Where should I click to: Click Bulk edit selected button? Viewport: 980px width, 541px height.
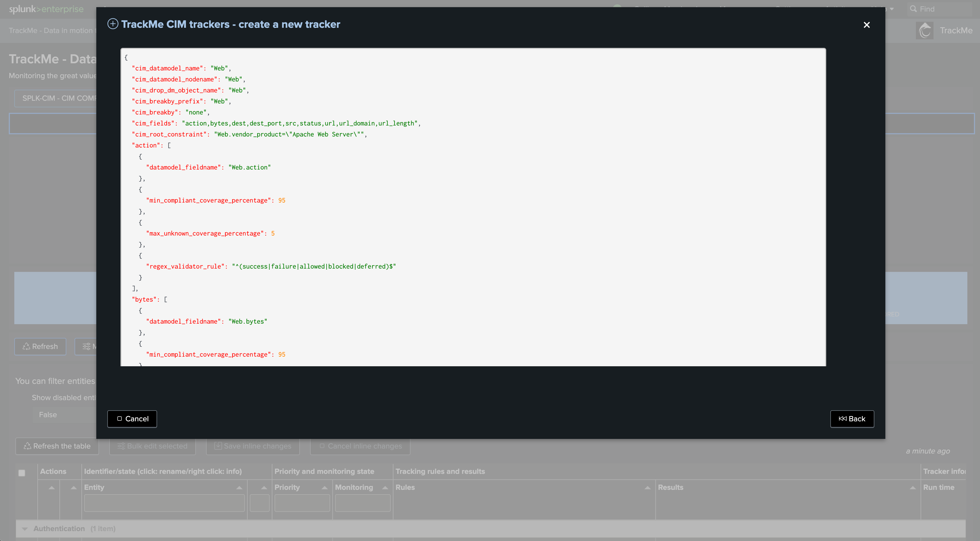tap(152, 446)
